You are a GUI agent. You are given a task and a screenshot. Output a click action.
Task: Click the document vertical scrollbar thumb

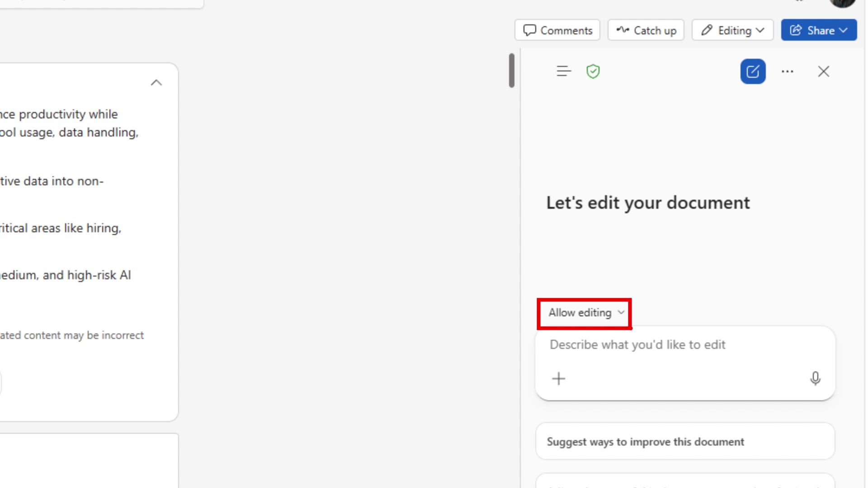pyautogui.click(x=511, y=70)
